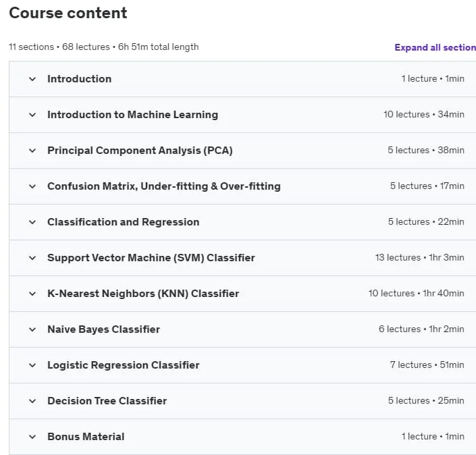Click chevron beside Decision Tree Classifier
Viewport: 476px width, 455px height.
coord(32,402)
